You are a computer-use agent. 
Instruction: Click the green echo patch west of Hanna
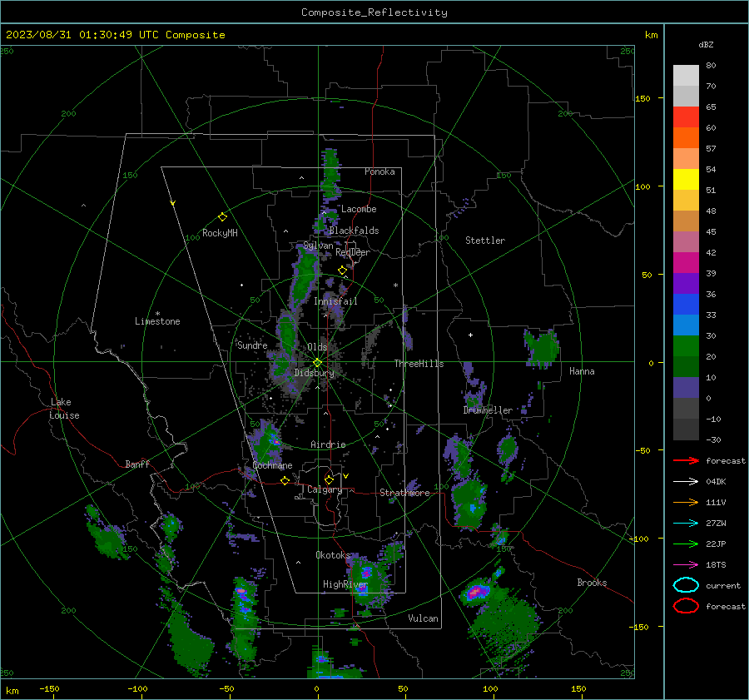coord(542,347)
